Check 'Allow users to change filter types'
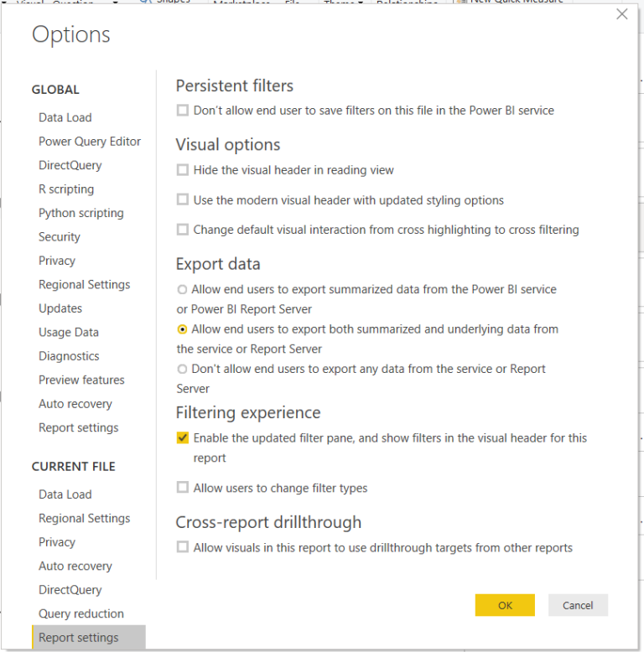 click(183, 488)
